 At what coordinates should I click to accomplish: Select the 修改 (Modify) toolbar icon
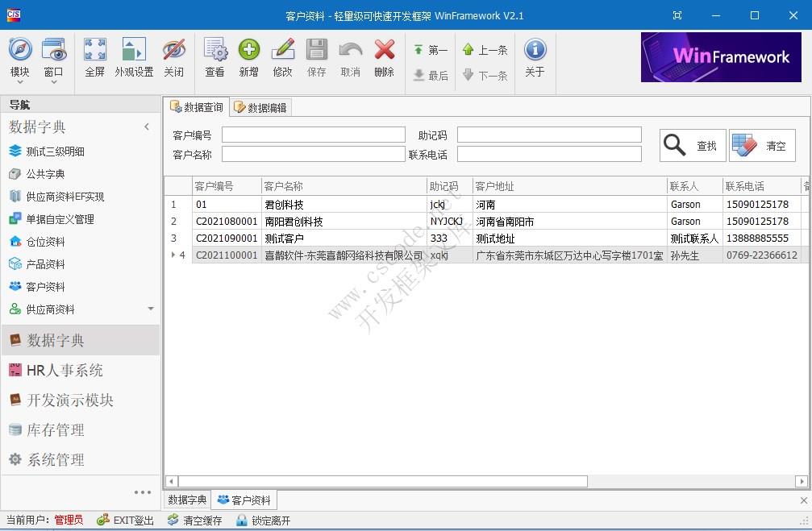(x=283, y=56)
